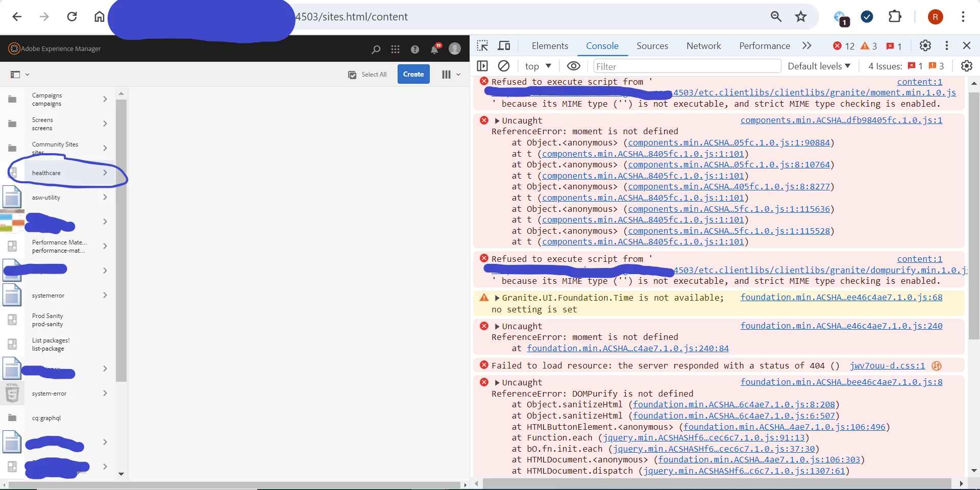
Task: Switch to the Sources tab
Action: coord(652,46)
